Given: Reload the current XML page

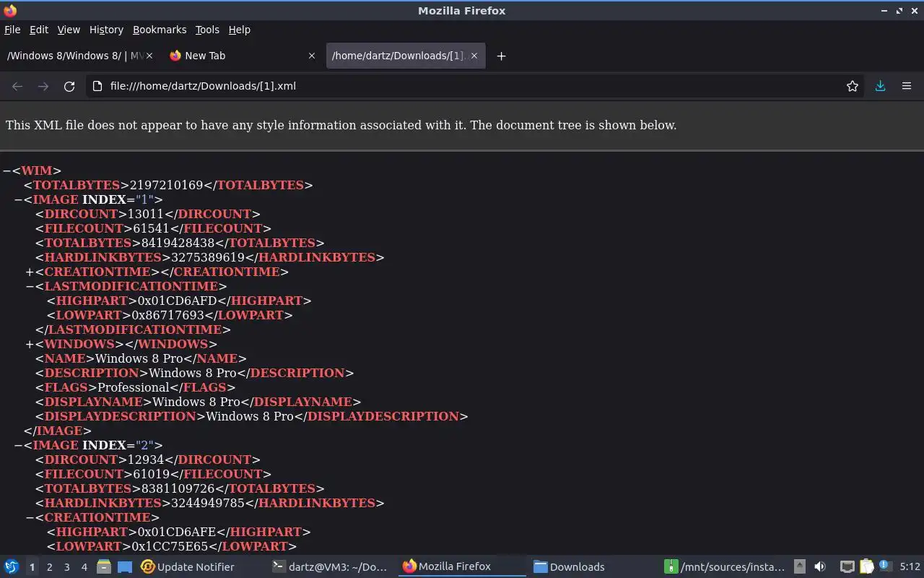Looking at the screenshot, I should pyautogui.click(x=69, y=86).
